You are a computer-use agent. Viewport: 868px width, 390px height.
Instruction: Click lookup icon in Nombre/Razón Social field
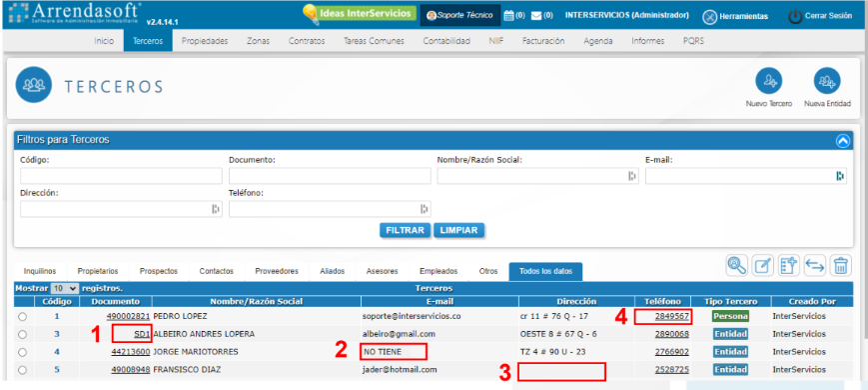pyautogui.click(x=631, y=176)
